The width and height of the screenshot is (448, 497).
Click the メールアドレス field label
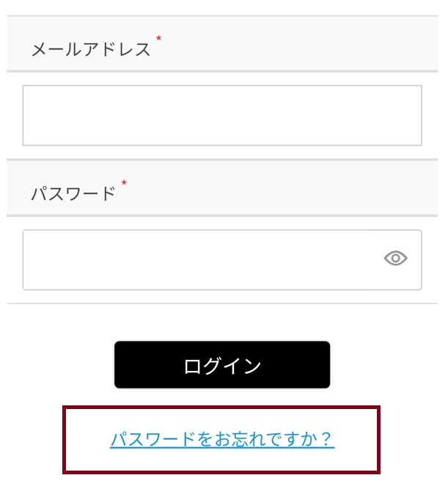click(91, 50)
